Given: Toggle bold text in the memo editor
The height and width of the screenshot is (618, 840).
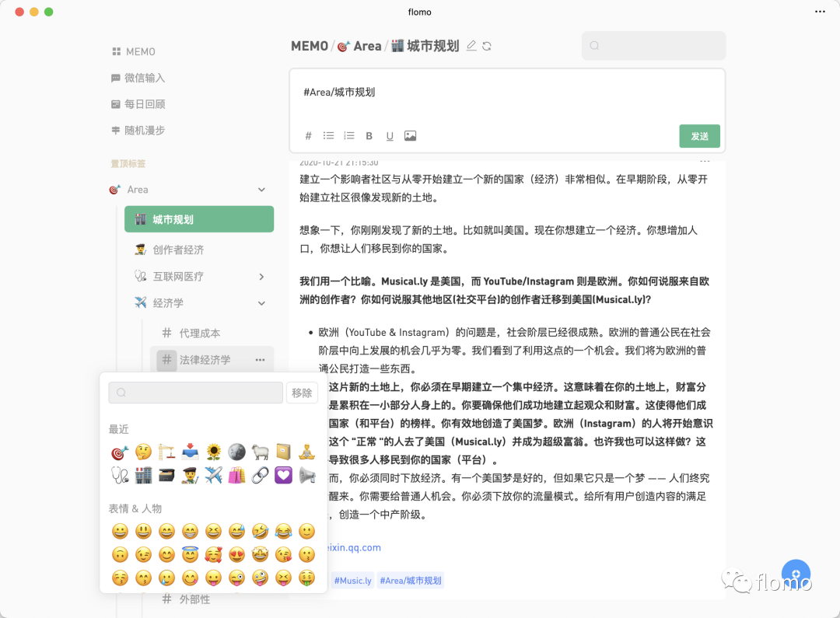Looking at the screenshot, I should (x=369, y=136).
